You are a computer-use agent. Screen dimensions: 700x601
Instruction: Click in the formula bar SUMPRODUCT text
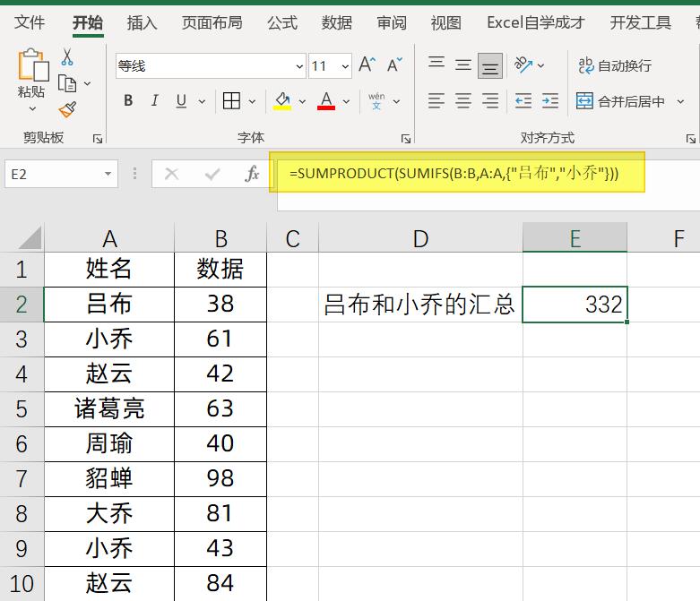[454, 173]
